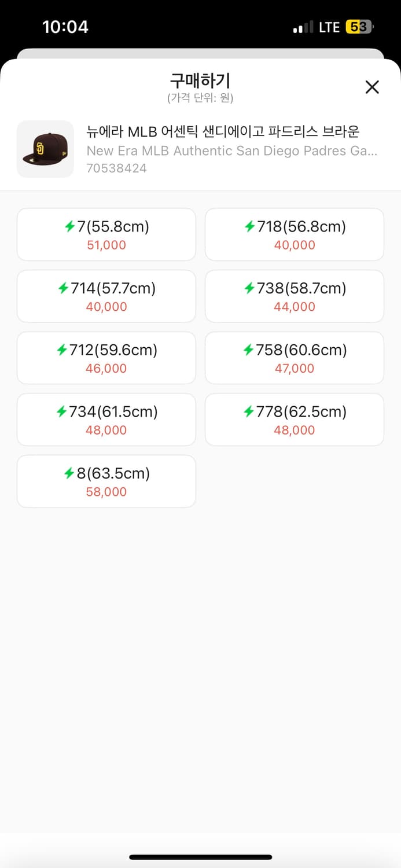Tap the San Diego Padres cap thumbnail
Screen dimensions: 401x868
(45, 149)
